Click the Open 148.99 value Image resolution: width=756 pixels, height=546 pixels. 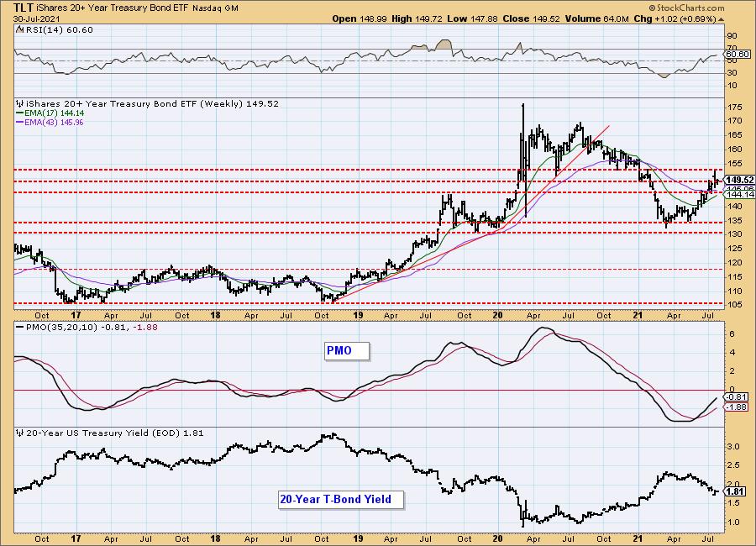tap(360, 18)
